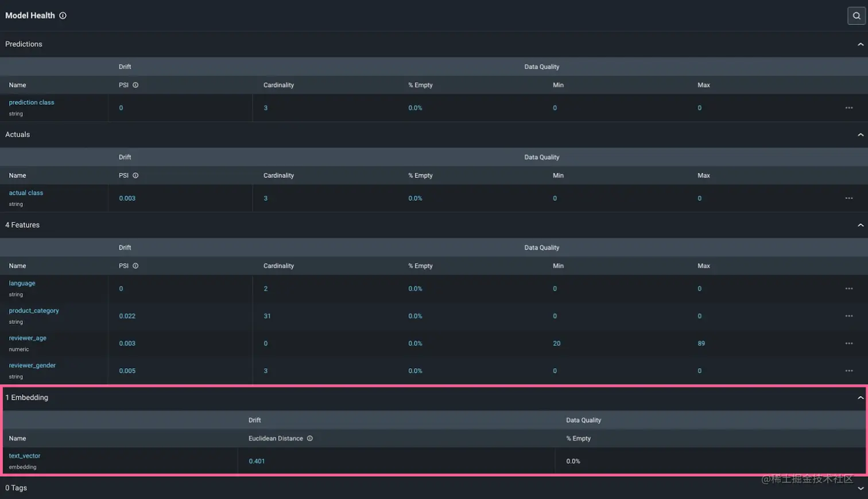The width and height of the screenshot is (868, 499).
Task: Click PSI value 0.022 for product_category
Action: pyautogui.click(x=127, y=316)
